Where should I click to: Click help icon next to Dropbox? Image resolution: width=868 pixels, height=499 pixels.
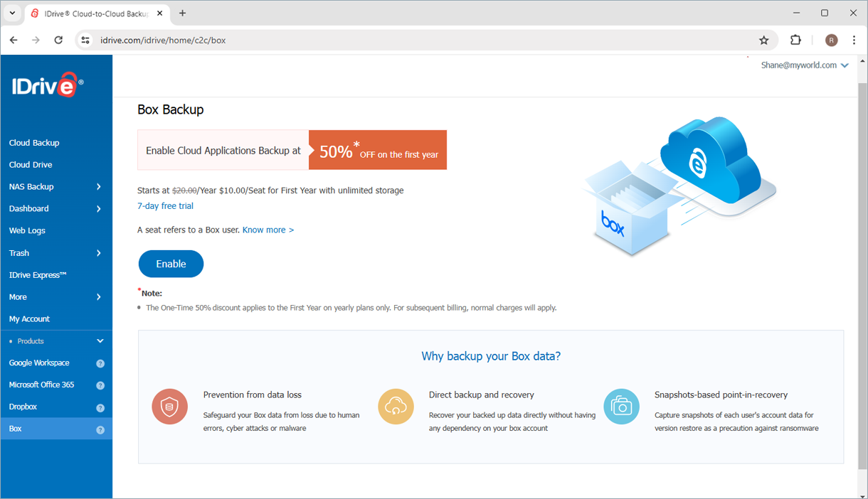tap(100, 408)
